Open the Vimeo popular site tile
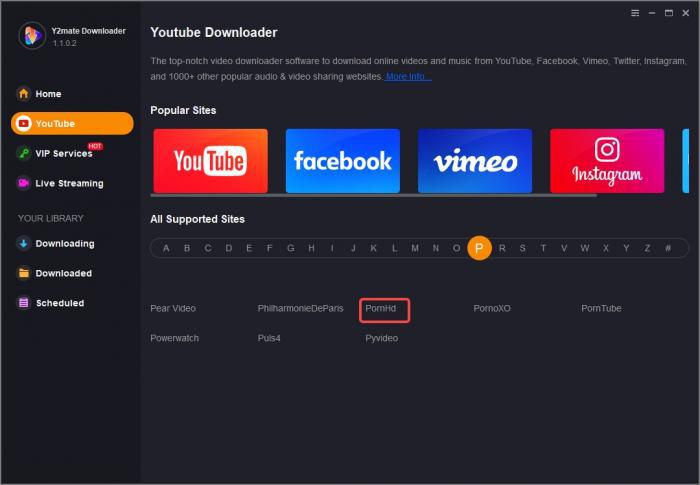The image size is (700, 485). (475, 161)
